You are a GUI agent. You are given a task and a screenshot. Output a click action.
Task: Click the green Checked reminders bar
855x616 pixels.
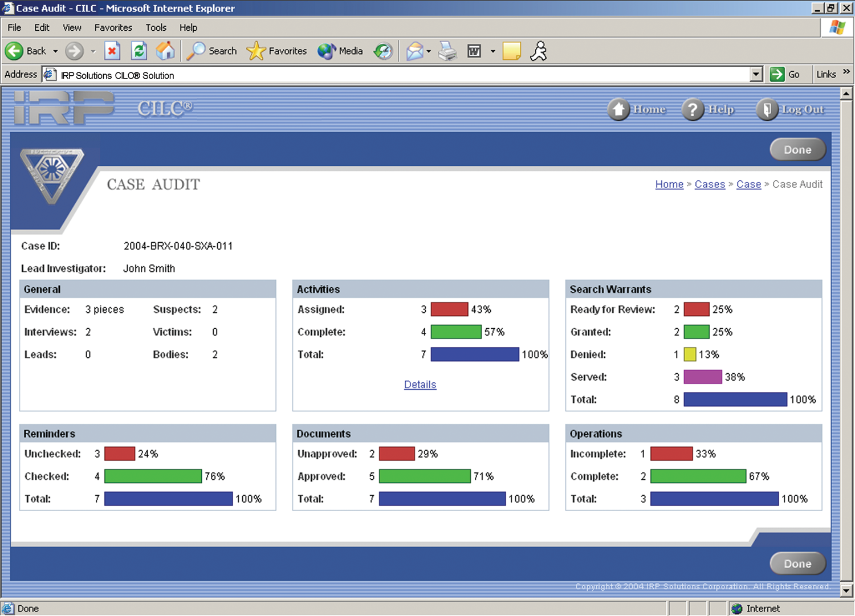tap(153, 476)
